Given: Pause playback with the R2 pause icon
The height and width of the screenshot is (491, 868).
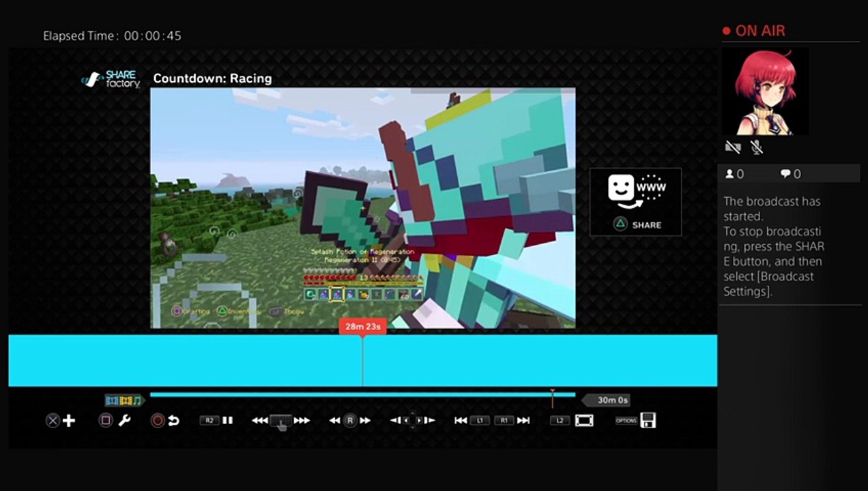Looking at the screenshot, I should pyautogui.click(x=228, y=421).
